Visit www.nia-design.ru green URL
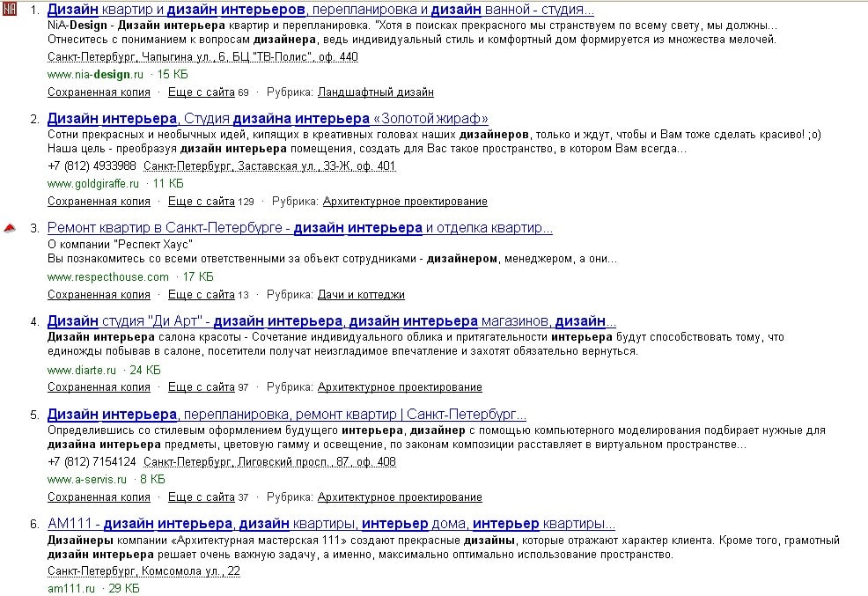Image resolution: width=868 pixels, height=596 pixels. [95, 74]
